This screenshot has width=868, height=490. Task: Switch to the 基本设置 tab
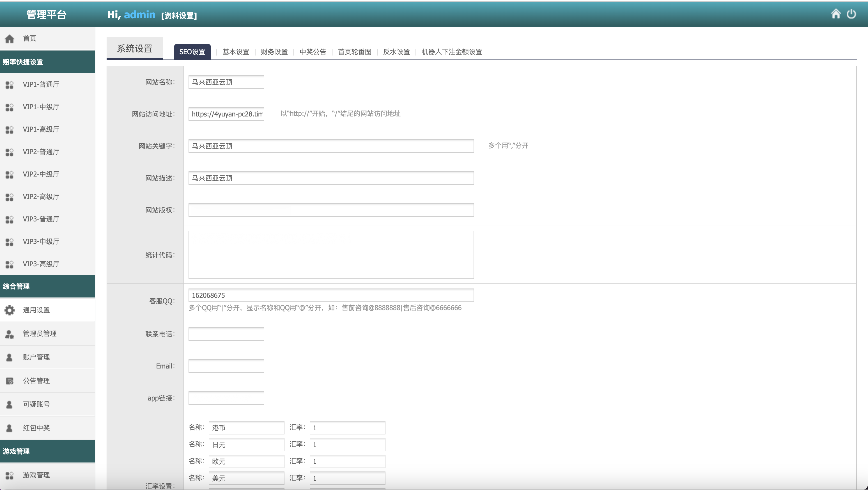(236, 52)
